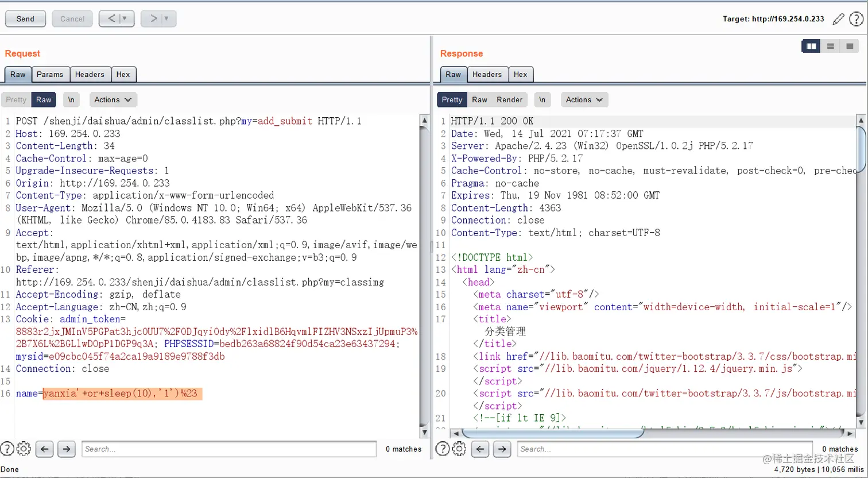Click the Cancel button

[x=72, y=19]
